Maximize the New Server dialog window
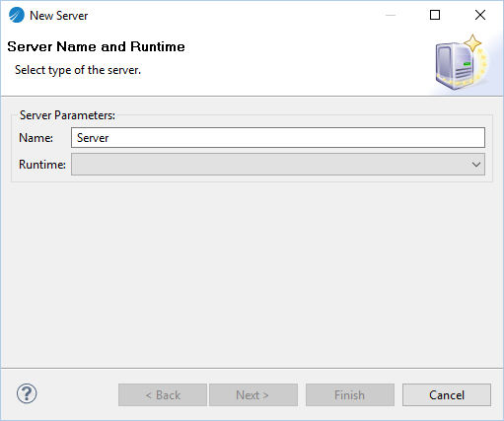Screen dimensions: 504x421 435,15
